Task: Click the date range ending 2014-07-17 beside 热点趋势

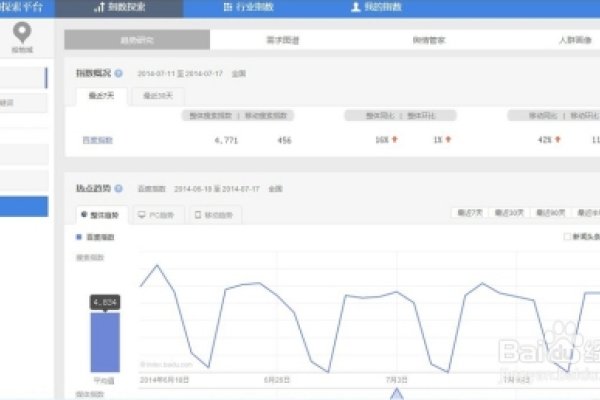Action: (217, 189)
